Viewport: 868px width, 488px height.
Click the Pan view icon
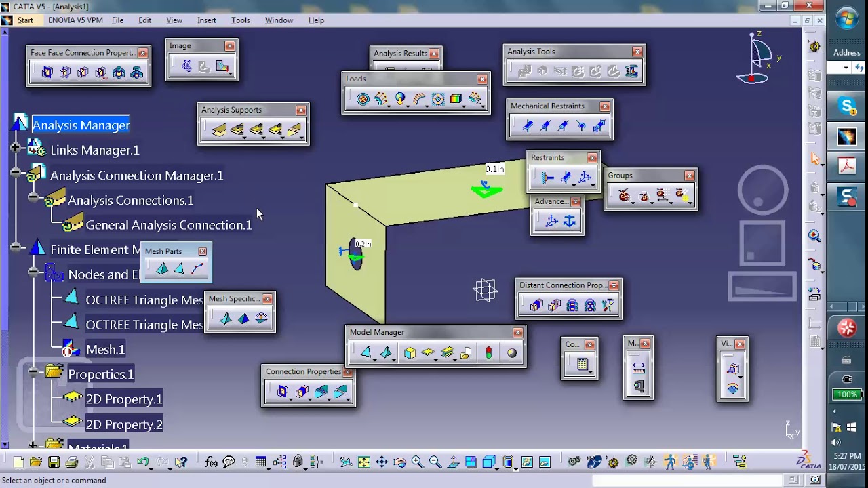[x=382, y=462]
